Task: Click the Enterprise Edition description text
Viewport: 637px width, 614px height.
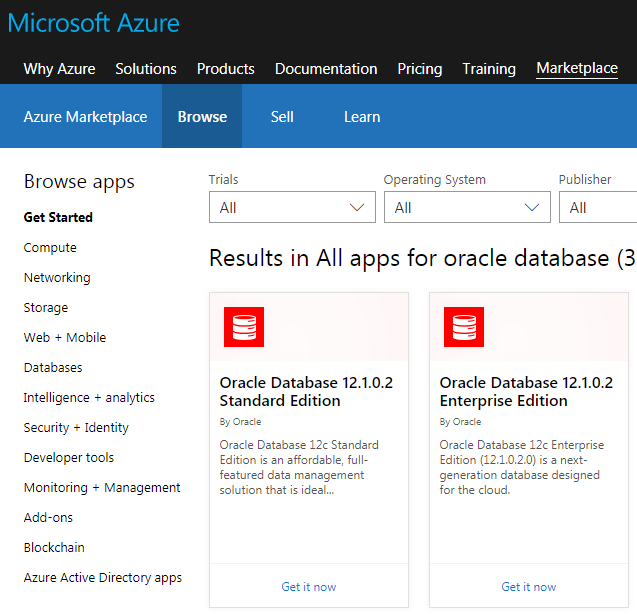Action: [x=522, y=467]
